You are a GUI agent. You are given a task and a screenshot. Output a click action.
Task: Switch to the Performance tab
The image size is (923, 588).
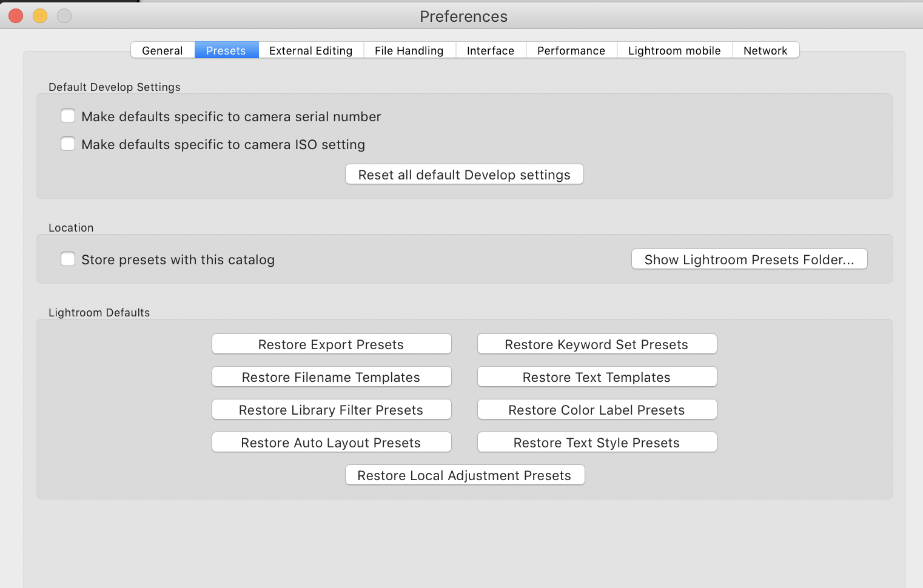coord(571,50)
